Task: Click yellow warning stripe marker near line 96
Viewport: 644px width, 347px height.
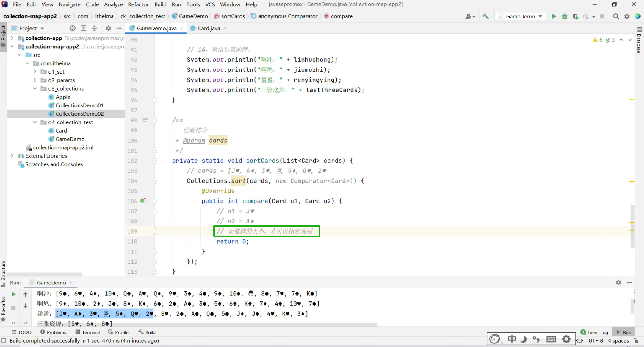Action: [632, 99]
